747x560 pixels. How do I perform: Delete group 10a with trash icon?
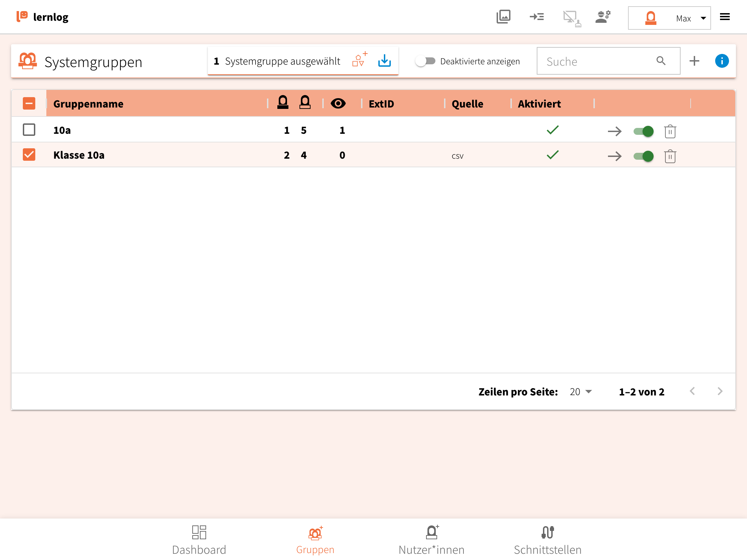670,131
